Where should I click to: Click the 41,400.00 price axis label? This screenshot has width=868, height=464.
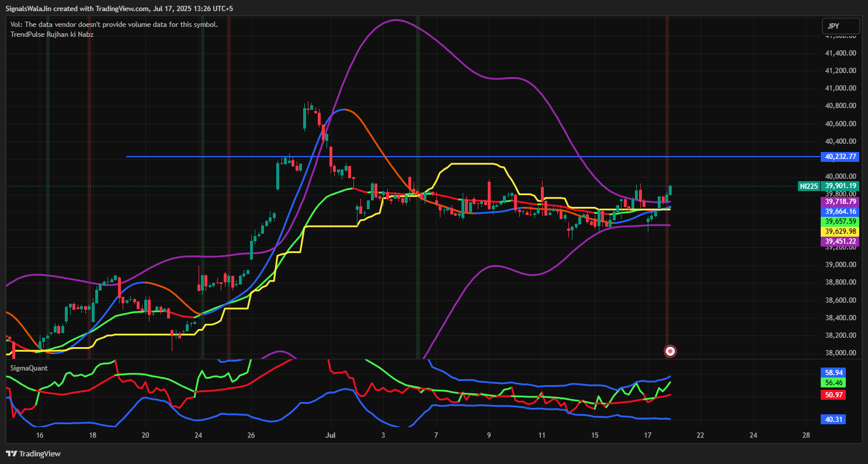click(841, 53)
